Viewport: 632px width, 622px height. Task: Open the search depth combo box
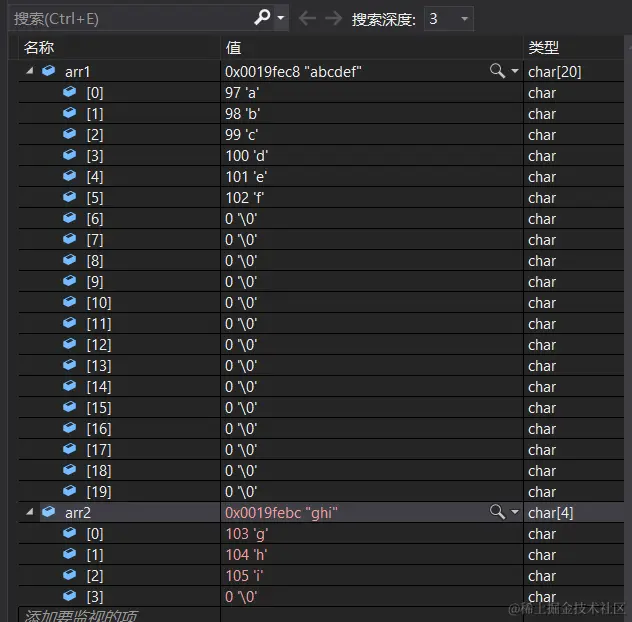pos(449,19)
